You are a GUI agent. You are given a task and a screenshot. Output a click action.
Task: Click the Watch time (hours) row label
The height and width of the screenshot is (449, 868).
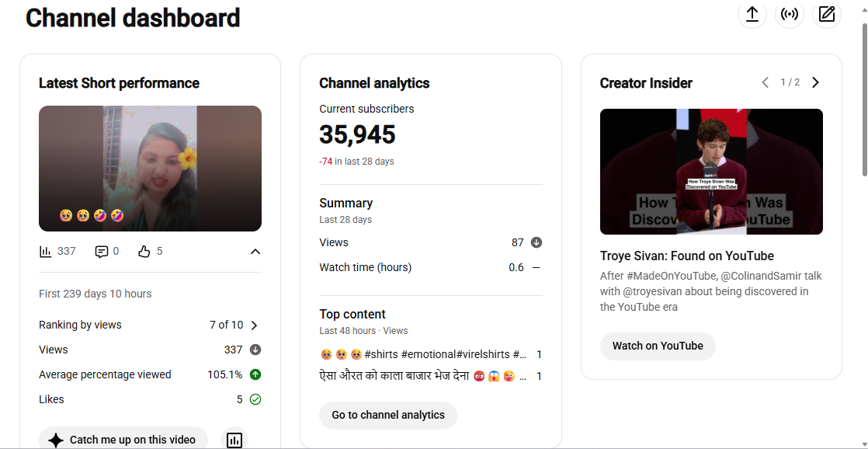(366, 267)
